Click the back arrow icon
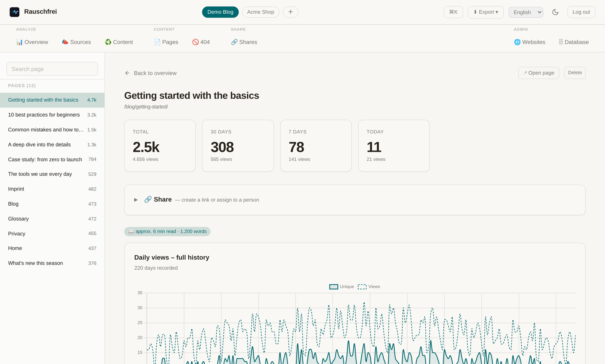605x364 pixels. [x=127, y=73]
